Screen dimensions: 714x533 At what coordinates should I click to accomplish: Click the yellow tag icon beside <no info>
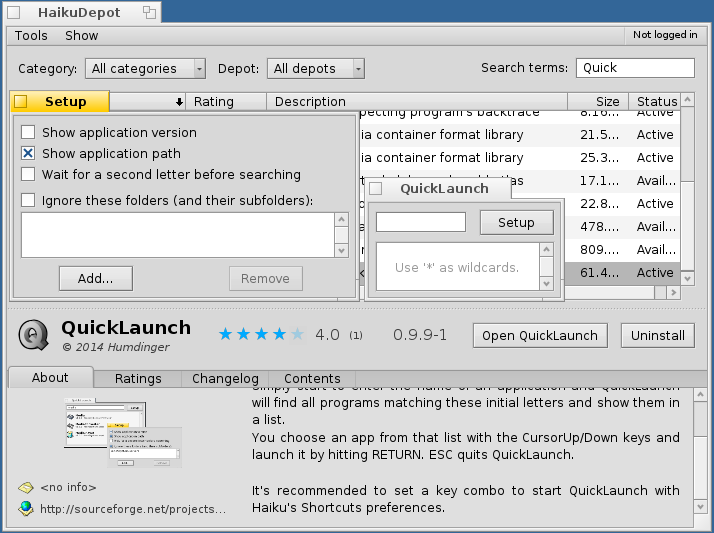point(26,487)
